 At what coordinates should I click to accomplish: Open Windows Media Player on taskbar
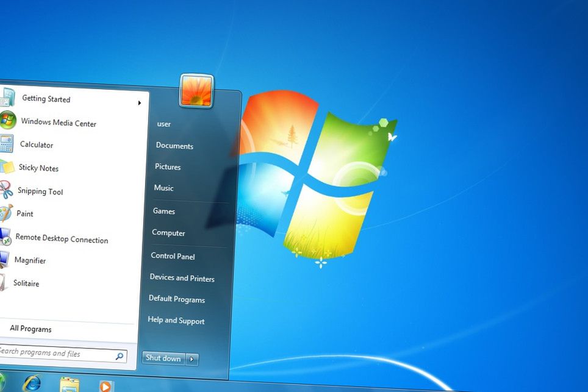pos(106,386)
